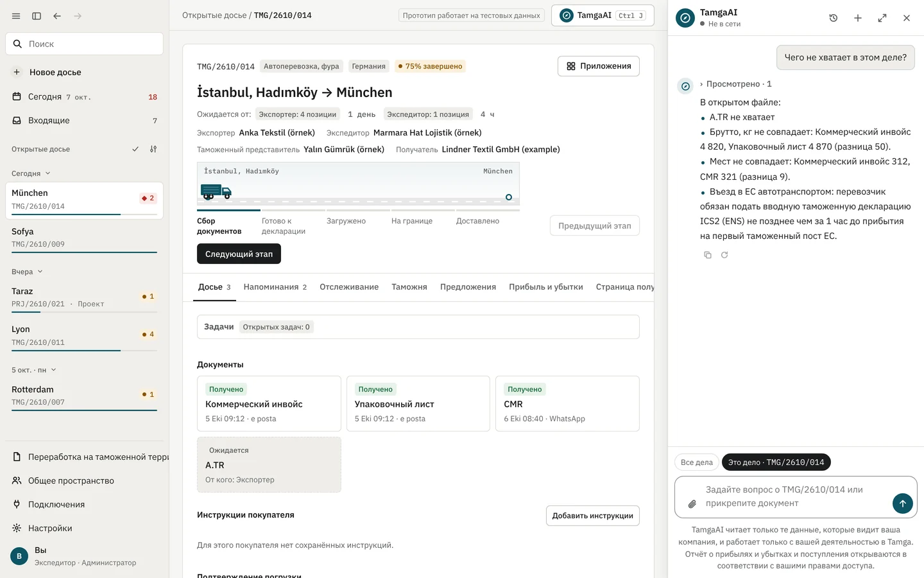Screen dimensions: 924x578
Task: Open the hamburger menu icon
Action: coord(16,16)
